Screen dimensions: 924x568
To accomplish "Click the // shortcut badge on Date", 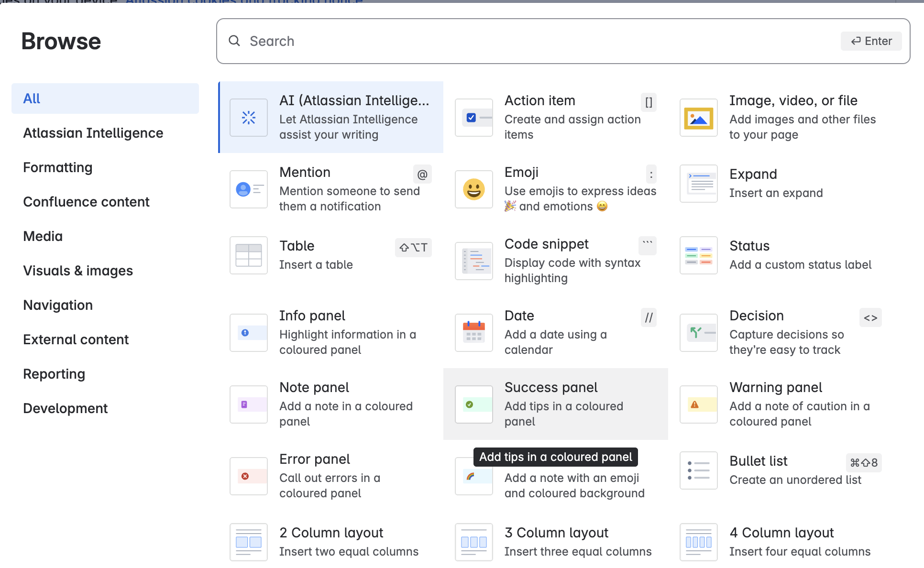I will click(649, 318).
